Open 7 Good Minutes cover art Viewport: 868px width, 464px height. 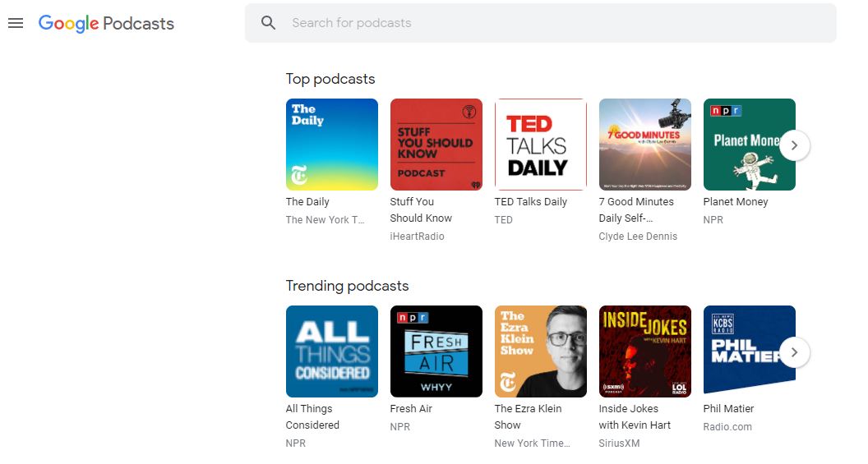coord(645,145)
